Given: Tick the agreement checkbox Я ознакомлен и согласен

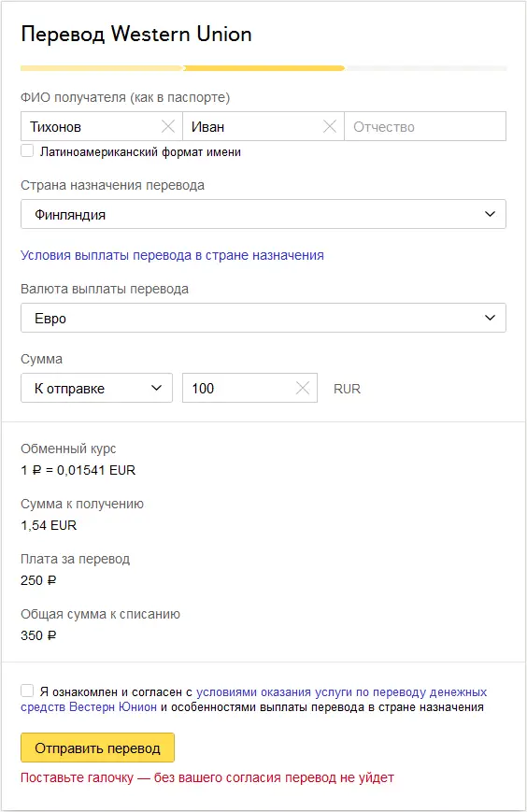Looking at the screenshot, I should [x=27, y=691].
